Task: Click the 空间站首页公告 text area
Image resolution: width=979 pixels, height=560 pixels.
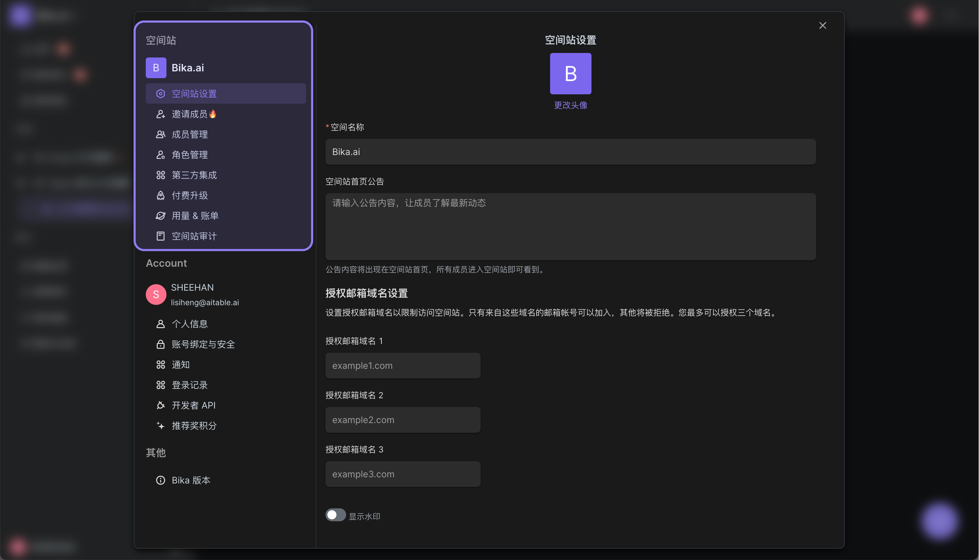Action: [x=570, y=226]
